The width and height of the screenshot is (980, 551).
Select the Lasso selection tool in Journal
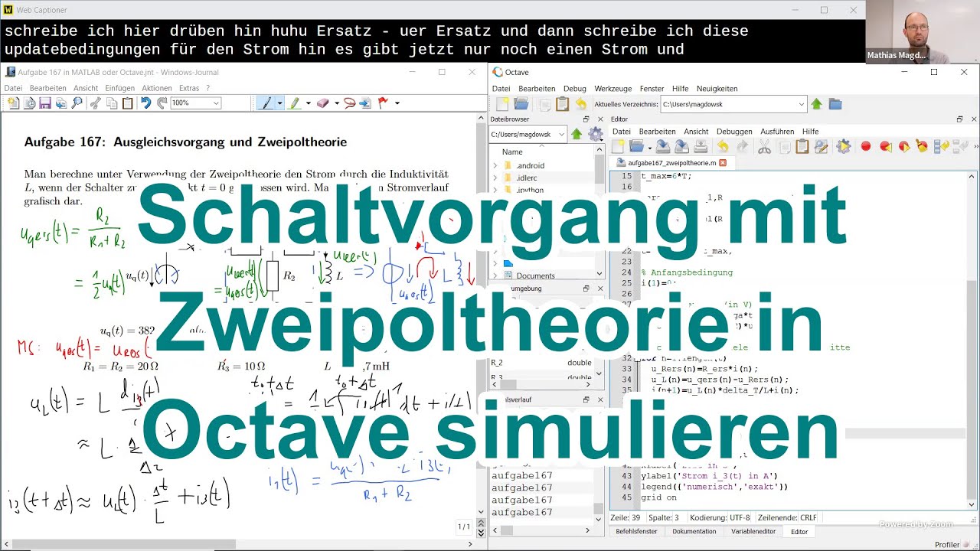click(x=349, y=103)
